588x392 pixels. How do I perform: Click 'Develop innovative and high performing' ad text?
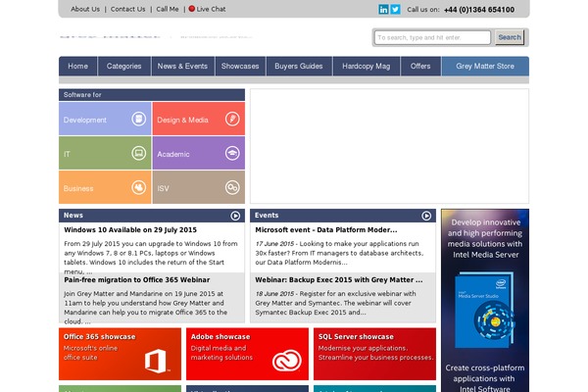tap(485, 227)
